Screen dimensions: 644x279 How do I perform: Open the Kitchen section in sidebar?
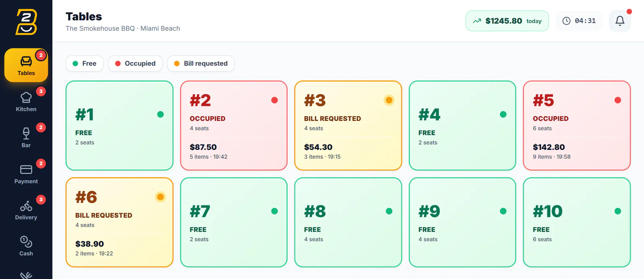click(x=26, y=102)
